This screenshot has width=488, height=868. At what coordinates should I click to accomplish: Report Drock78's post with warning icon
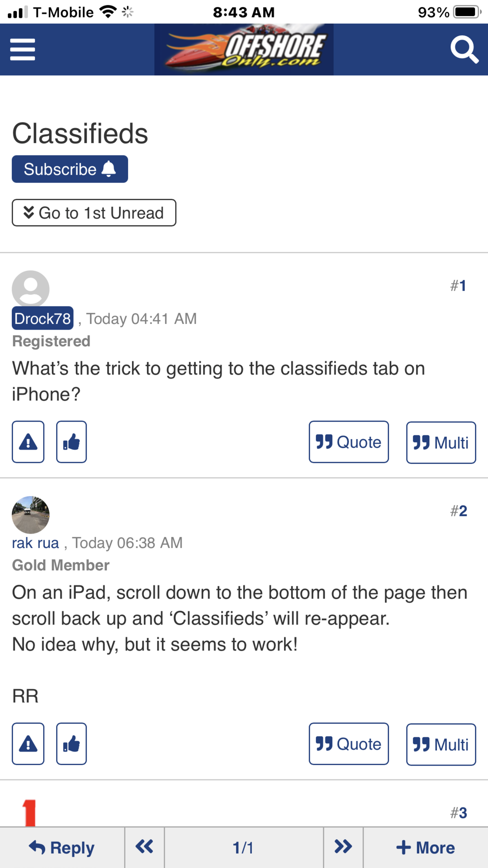coord(28,442)
